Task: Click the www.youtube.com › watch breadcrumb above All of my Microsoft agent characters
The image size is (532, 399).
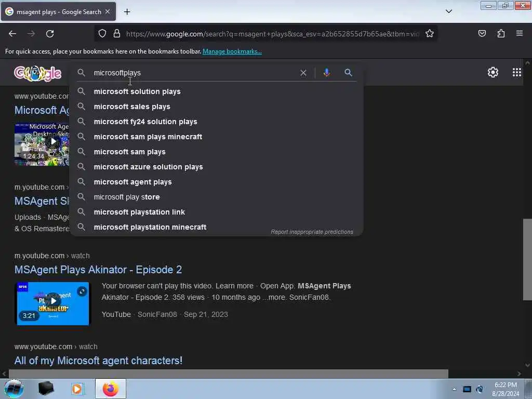Action: pyautogui.click(x=56, y=347)
